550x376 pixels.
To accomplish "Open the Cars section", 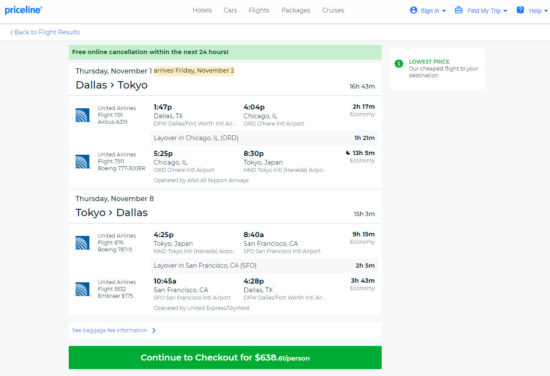I will (230, 11).
